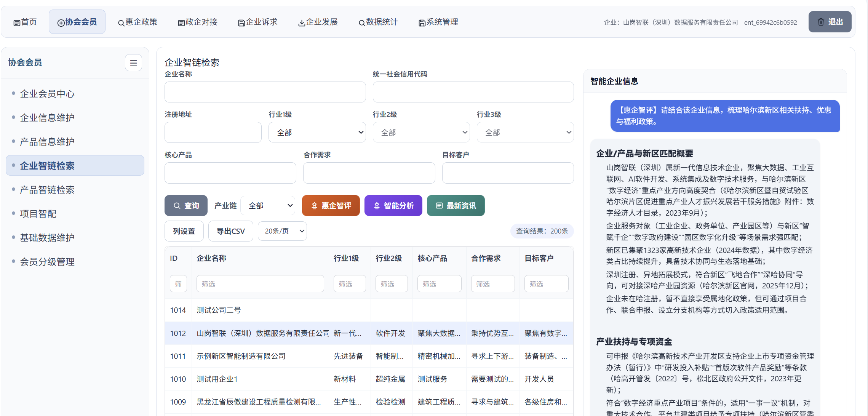Run the 查询 search
868x416 pixels.
(x=186, y=206)
